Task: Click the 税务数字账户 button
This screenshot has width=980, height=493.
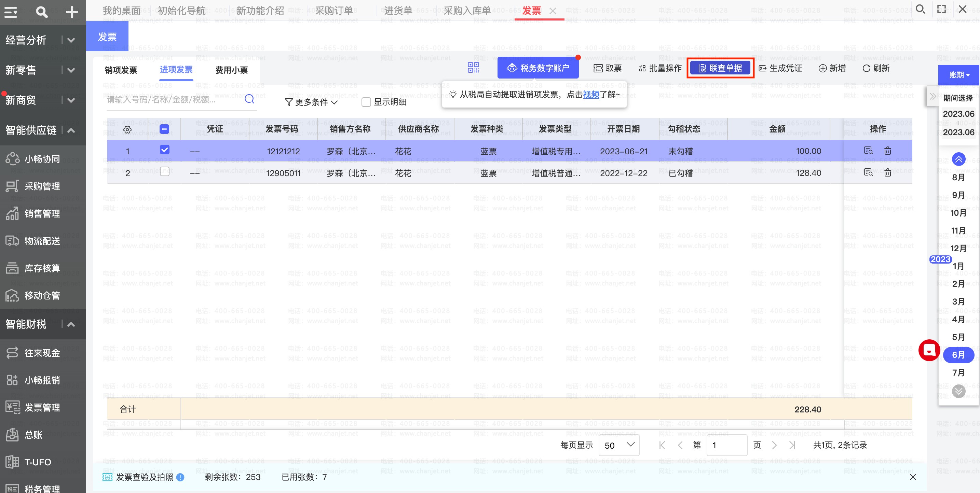Action: [x=538, y=68]
